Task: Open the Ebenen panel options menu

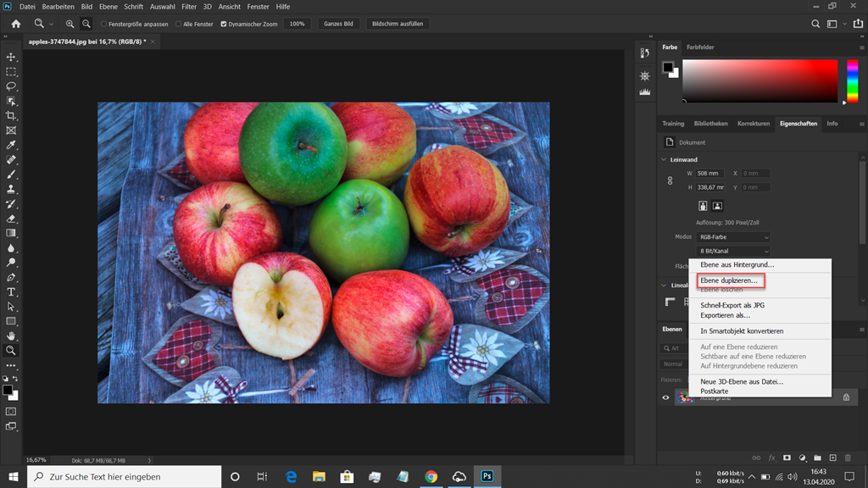Action: 861,330
